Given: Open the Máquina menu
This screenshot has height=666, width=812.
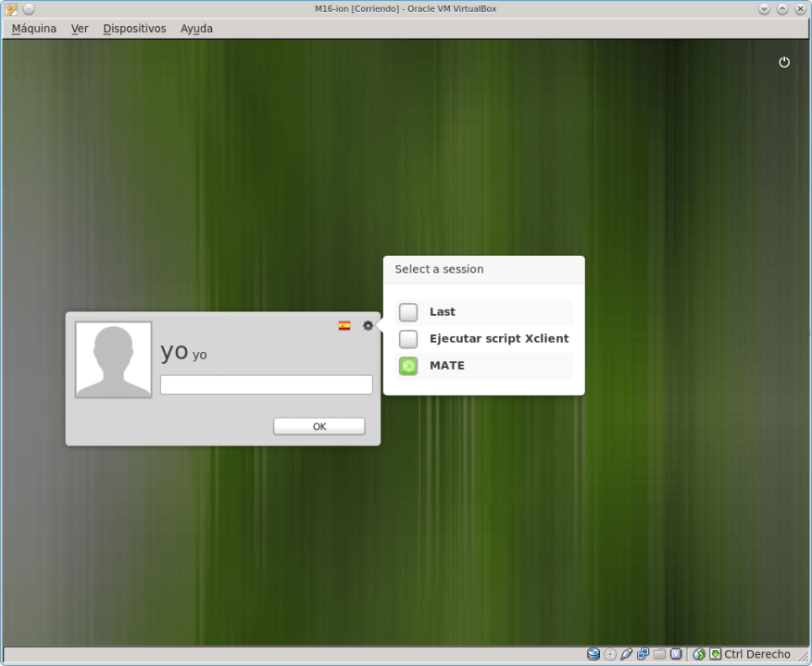Looking at the screenshot, I should click(34, 29).
